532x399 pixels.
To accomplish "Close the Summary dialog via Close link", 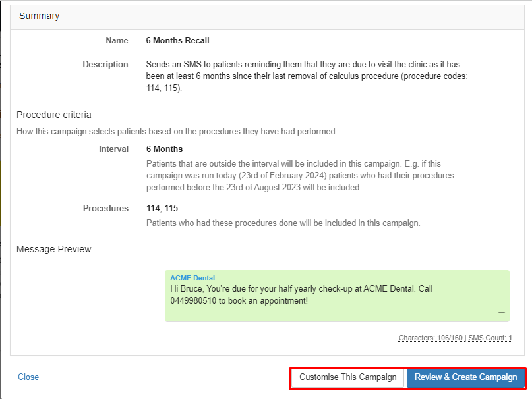I will (x=28, y=377).
